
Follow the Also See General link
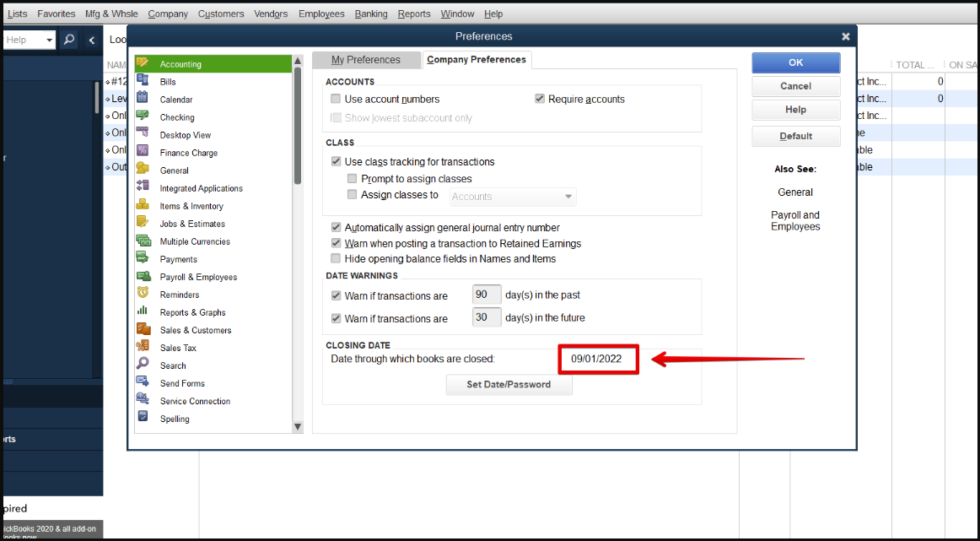tap(795, 192)
